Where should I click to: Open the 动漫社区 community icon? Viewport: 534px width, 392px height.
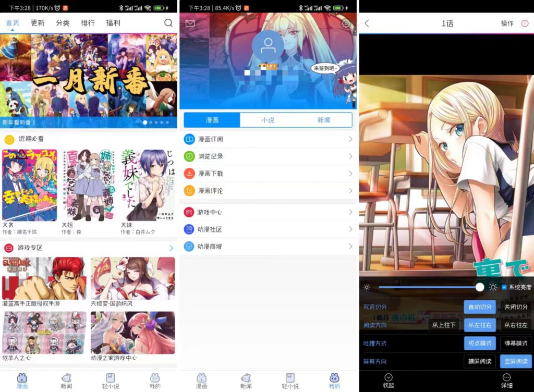point(189,229)
